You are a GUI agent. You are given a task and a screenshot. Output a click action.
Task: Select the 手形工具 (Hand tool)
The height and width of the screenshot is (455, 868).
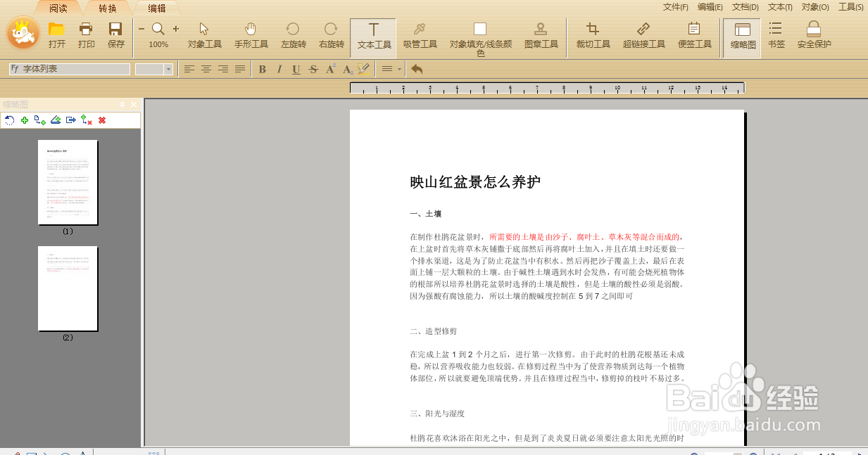coord(251,37)
